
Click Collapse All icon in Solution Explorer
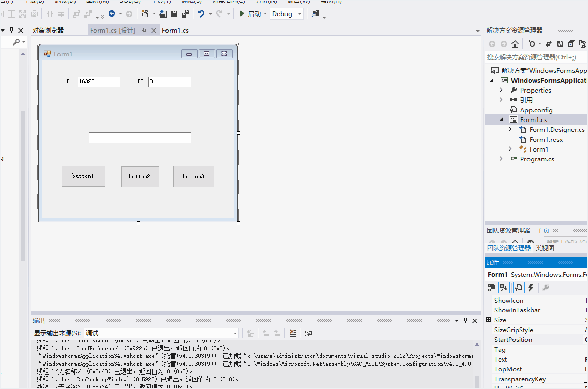pos(571,44)
